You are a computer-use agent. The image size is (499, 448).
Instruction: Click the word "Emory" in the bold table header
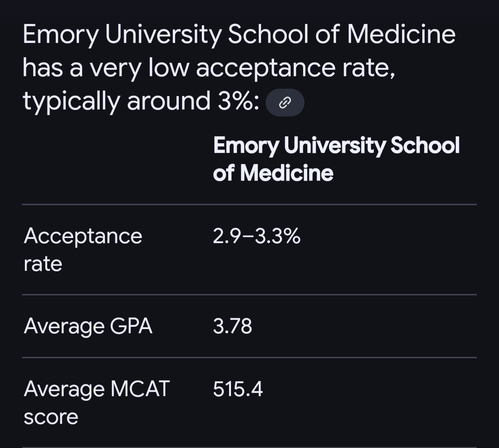pyautogui.click(x=245, y=146)
